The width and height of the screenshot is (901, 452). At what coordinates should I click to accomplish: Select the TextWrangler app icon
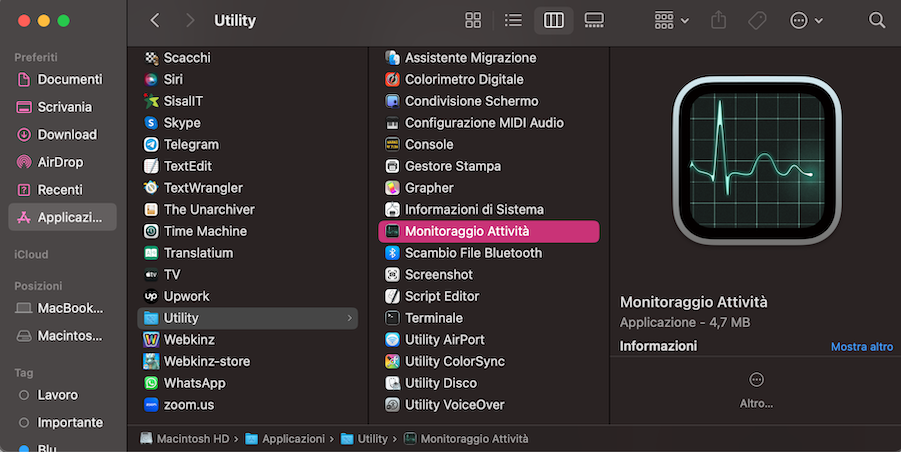(151, 188)
